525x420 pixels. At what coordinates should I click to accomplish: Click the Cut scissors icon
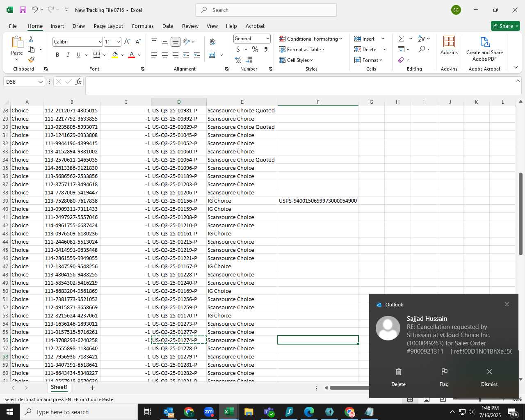click(31, 39)
